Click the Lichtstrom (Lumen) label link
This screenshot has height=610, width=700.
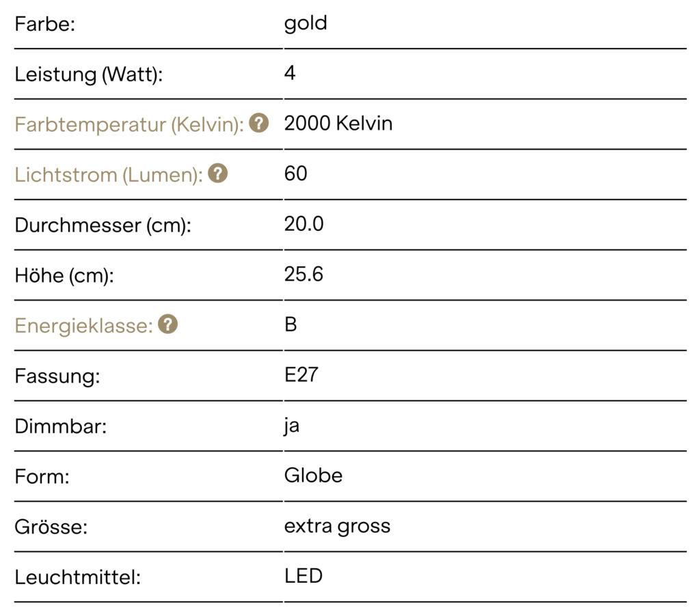pos(109,175)
